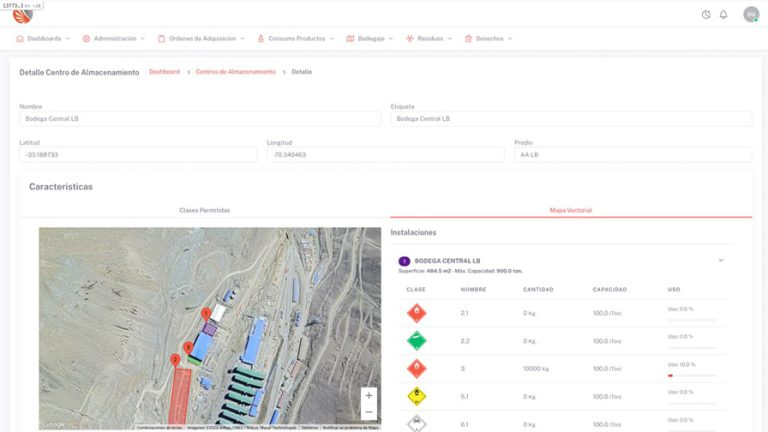Open the Dashboards dropdown menu
The image size is (768, 432).
[x=43, y=38]
